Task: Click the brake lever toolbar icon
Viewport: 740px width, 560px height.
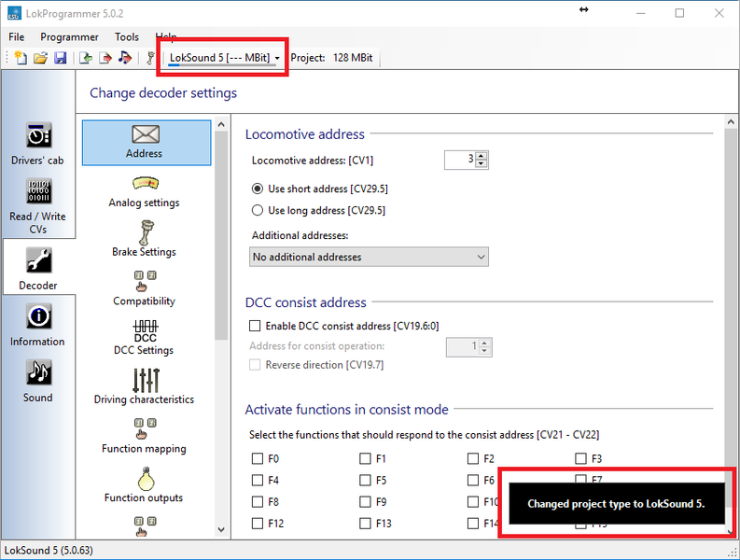Action: pos(150,58)
